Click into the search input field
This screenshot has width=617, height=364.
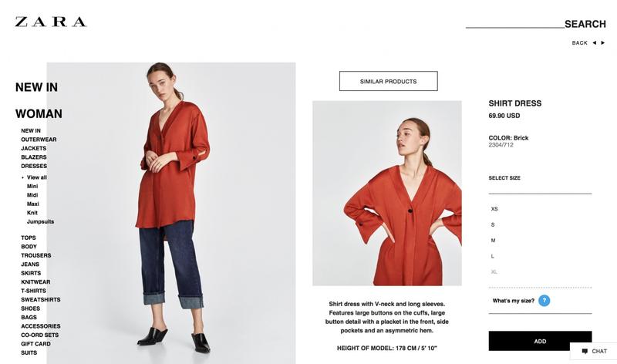tap(514, 24)
